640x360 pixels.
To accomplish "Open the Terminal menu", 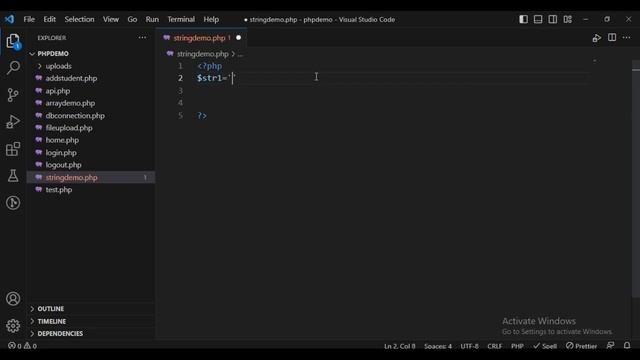I will click(x=181, y=19).
